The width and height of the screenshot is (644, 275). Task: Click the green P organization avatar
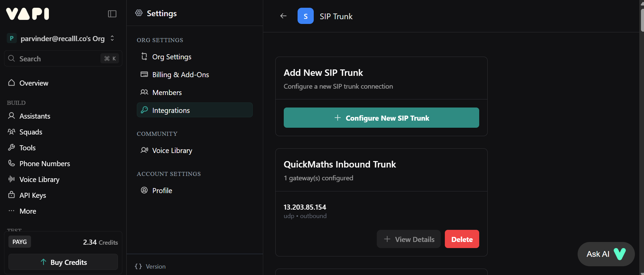(x=12, y=38)
